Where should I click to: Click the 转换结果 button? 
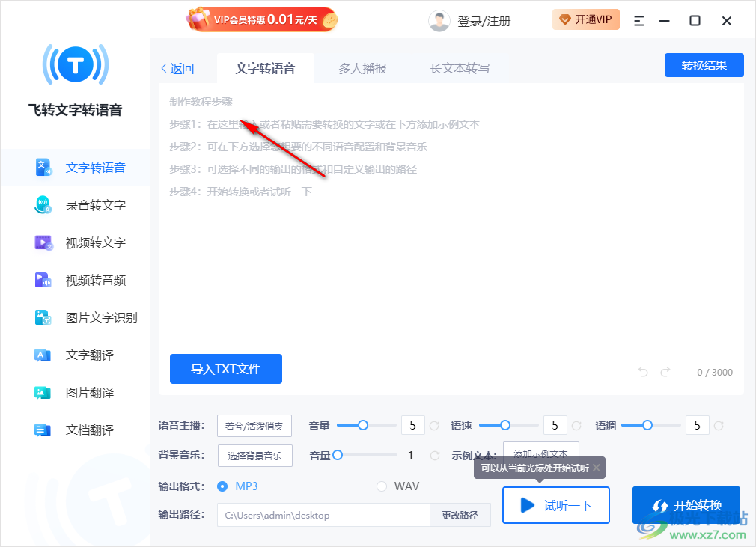tap(704, 65)
